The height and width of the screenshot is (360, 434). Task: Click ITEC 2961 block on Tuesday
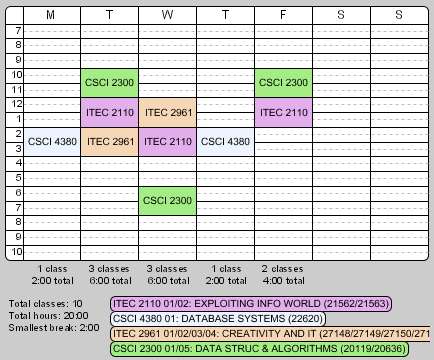[109, 142]
